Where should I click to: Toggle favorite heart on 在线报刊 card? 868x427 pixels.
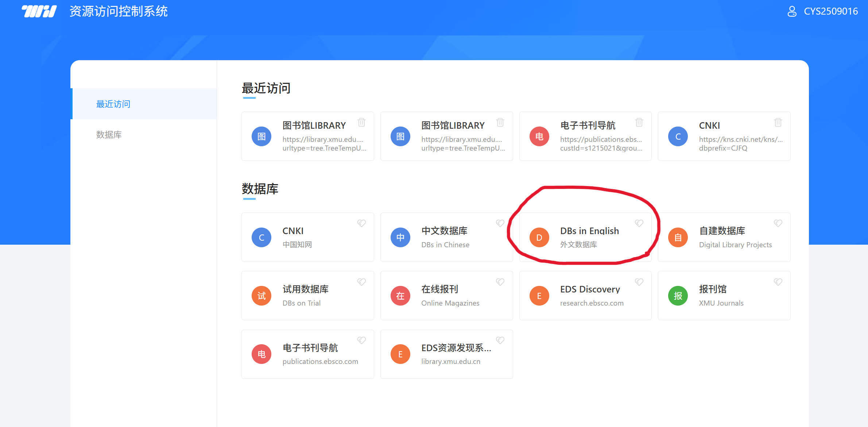pos(500,282)
